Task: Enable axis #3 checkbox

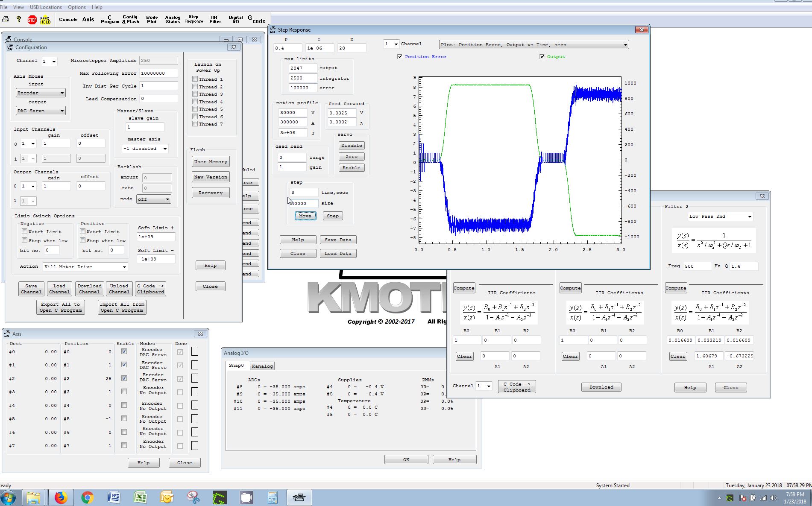Action: point(124,392)
